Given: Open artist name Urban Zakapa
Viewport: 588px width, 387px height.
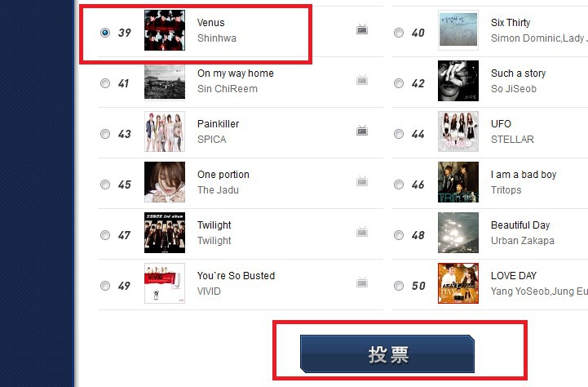Looking at the screenshot, I should click(523, 241).
